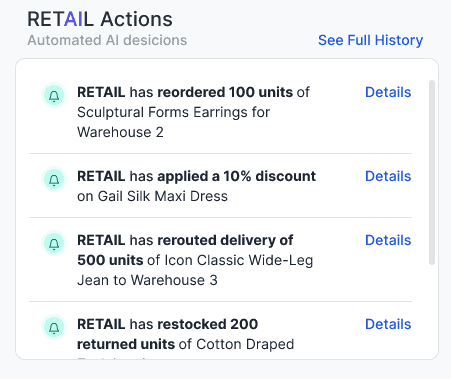
Task: Click bell icon beside rerouted delivery action
Action: click(x=54, y=244)
